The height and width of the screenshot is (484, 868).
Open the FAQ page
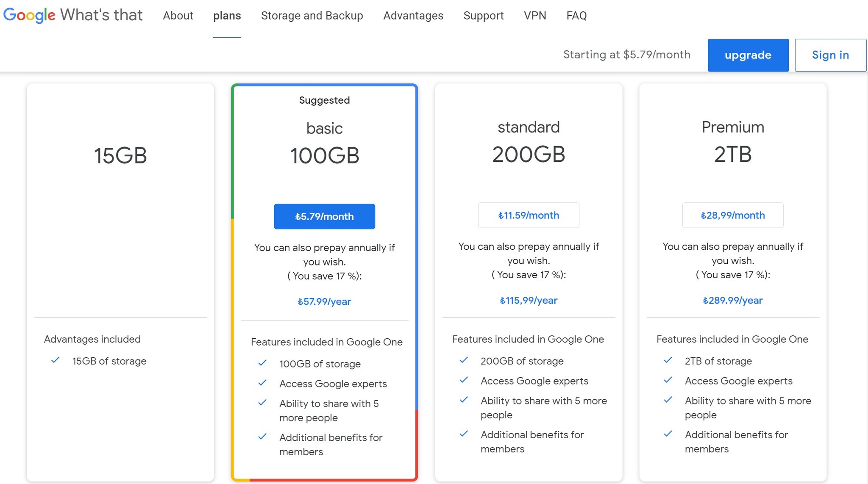[577, 16]
